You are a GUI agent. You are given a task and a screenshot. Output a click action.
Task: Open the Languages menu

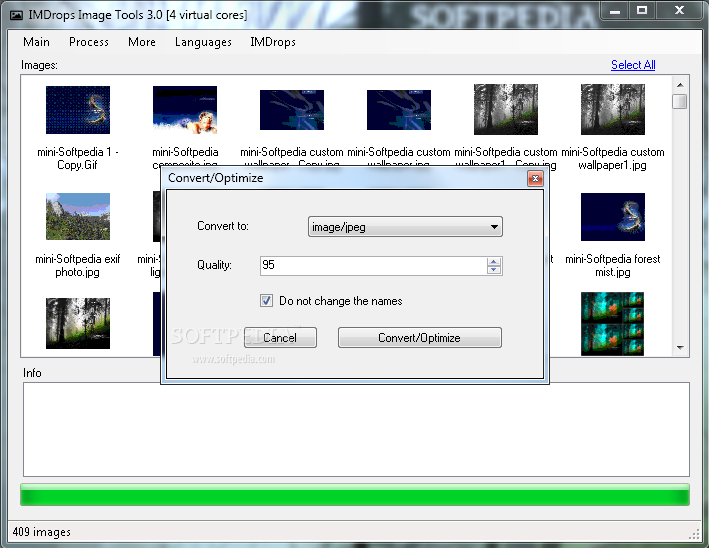pyautogui.click(x=203, y=42)
